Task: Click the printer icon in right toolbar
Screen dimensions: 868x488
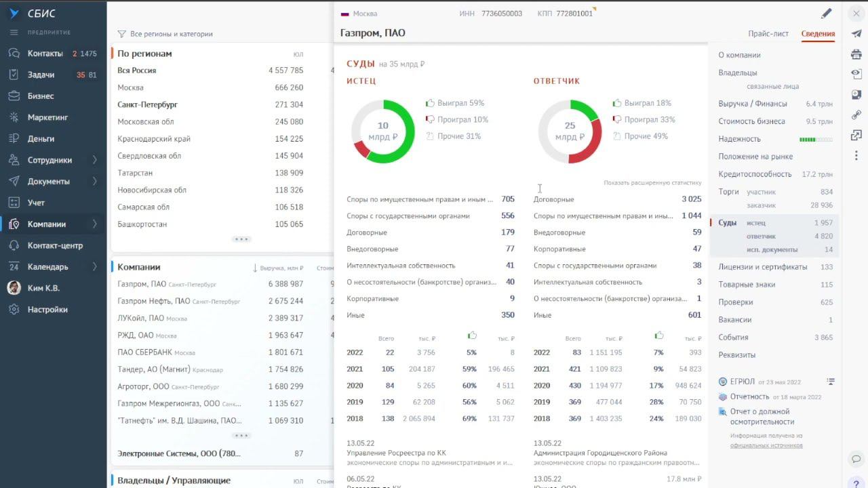Action: click(856, 54)
